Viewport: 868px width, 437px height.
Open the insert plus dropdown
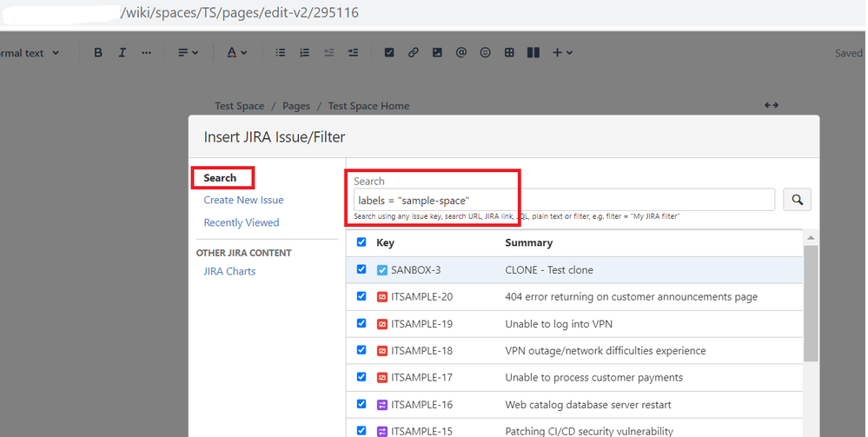562,53
